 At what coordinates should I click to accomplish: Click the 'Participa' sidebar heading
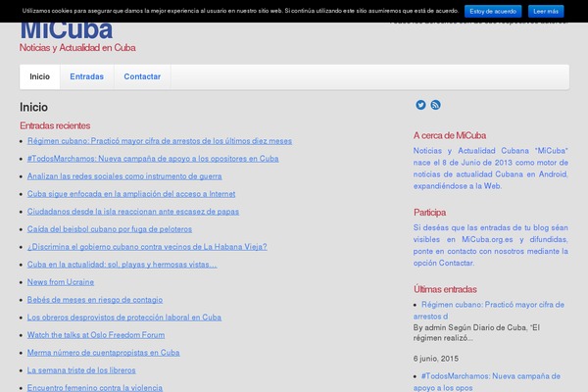[430, 213]
